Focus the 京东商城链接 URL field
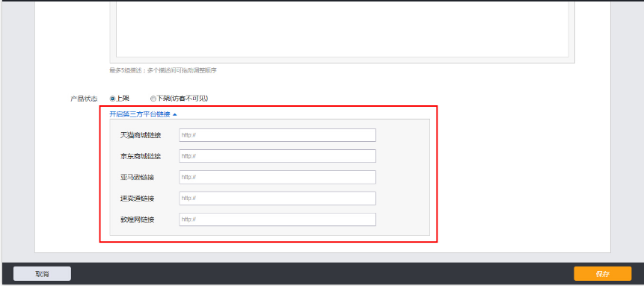The width and height of the screenshot is (644, 286). coord(277,156)
